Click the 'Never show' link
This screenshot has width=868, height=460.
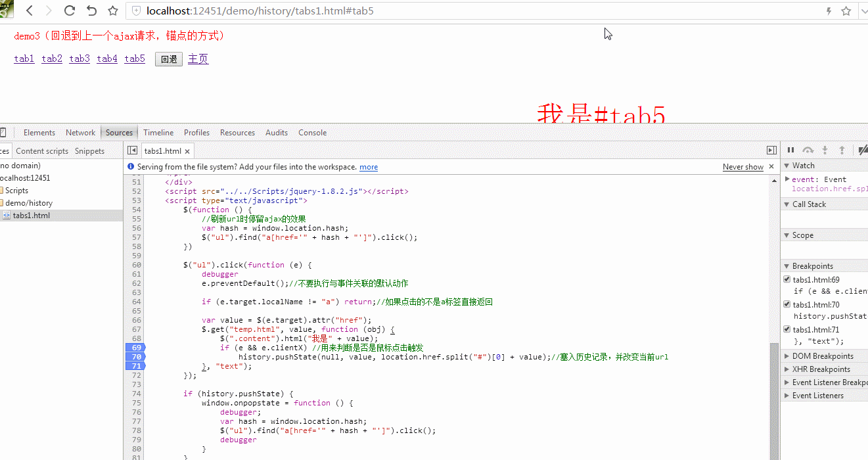(x=743, y=167)
